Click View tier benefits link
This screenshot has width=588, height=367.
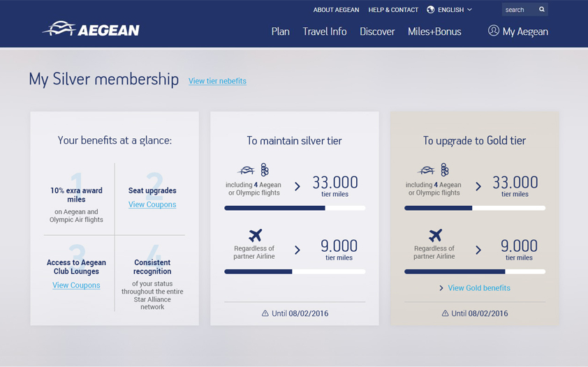click(x=217, y=81)
